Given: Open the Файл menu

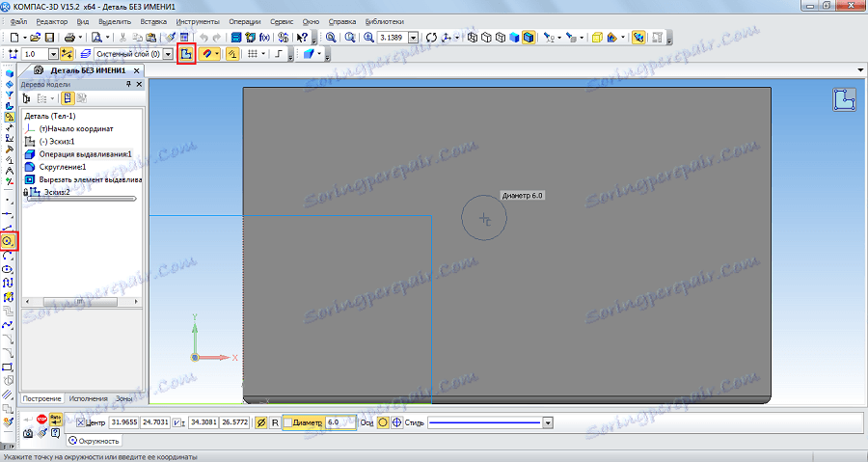Looking at the screenshot, I should pos(18,21).
